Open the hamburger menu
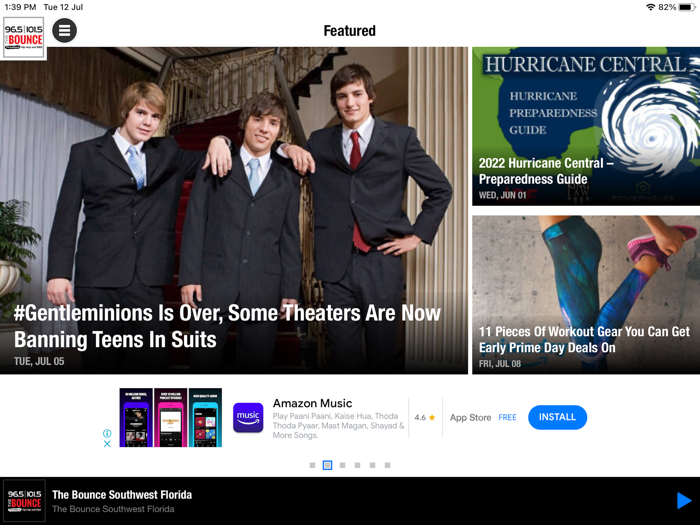Screen dimensions: 700x525 pos(64,30)
